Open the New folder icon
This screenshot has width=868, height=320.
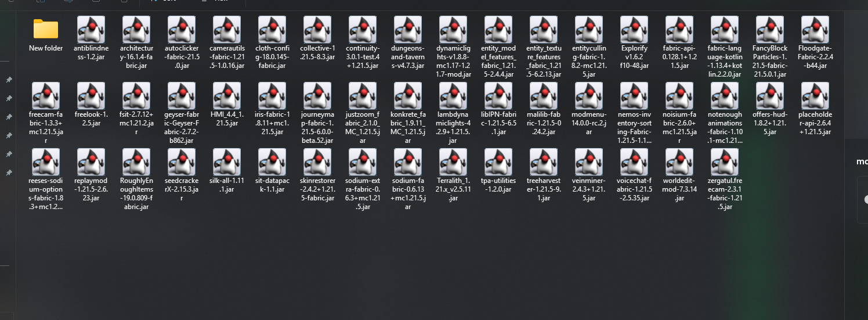point(46,29)
